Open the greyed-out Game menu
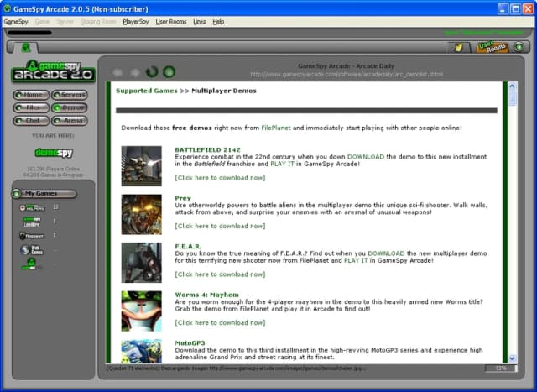Image resolution: width=537 pixels, height=392 pixels. point(43,22)
